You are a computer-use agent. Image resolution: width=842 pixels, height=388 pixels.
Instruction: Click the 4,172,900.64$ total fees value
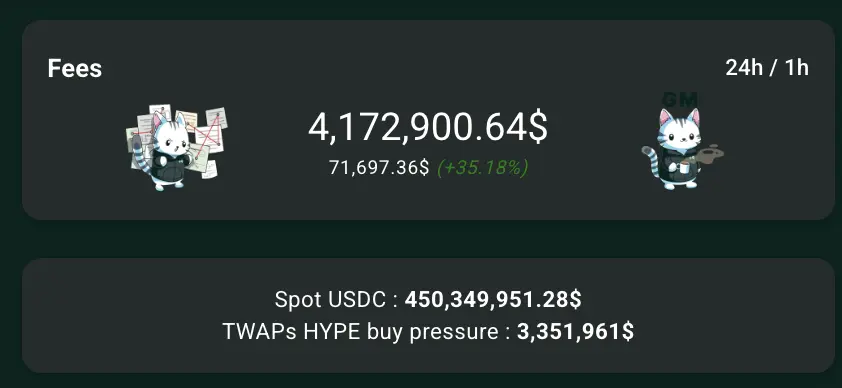[x=428, y=129]
